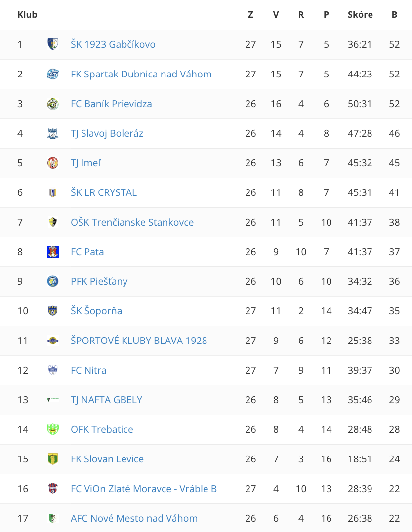The height and width of the screenshot is (532, 412).
Task: Open the OŠK Trenčianske Stankovce link
Action: [132, 222]
